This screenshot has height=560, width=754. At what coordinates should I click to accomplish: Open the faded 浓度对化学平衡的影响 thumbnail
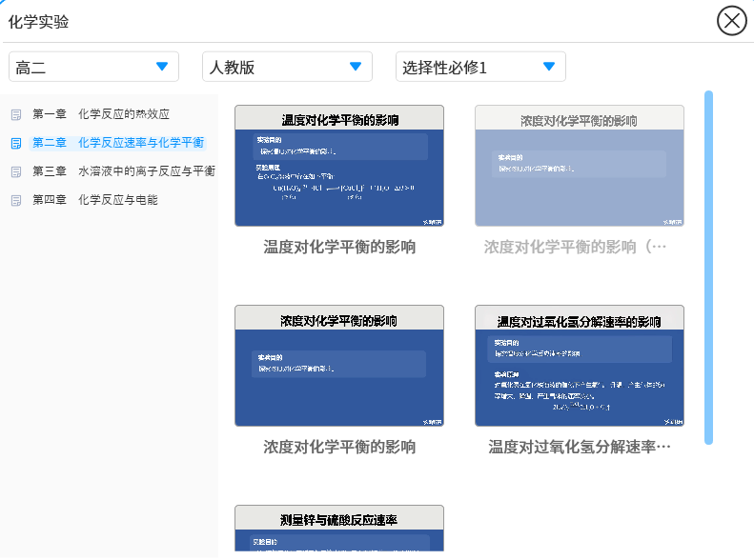pyautogui.click(x=579, y=166)
